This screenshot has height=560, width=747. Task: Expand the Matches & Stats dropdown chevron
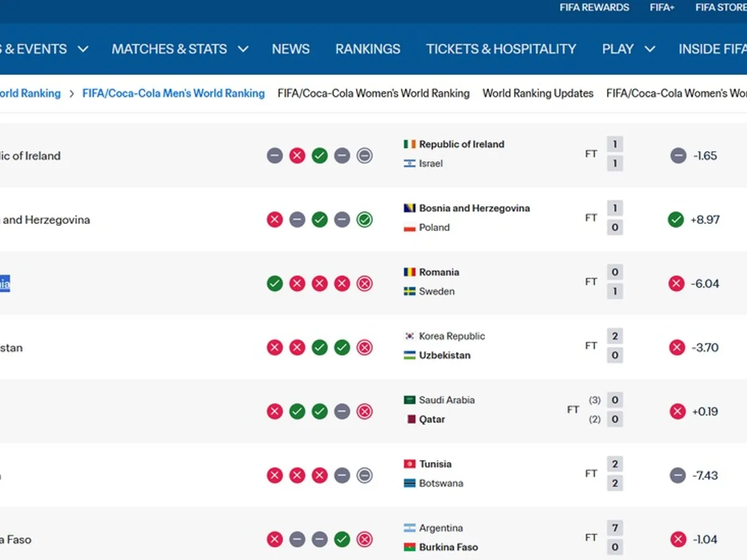click(243, 49)
